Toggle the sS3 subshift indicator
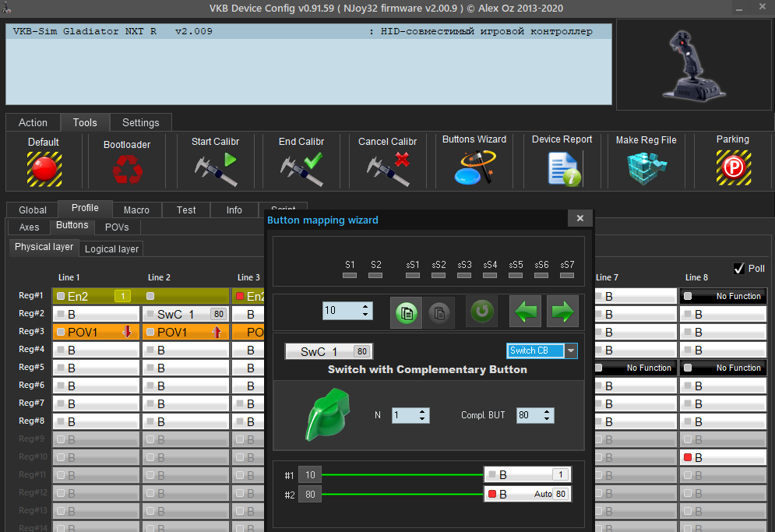Viewport: 775px width, 532px height. pyautogui.click(x=464, y=276)
